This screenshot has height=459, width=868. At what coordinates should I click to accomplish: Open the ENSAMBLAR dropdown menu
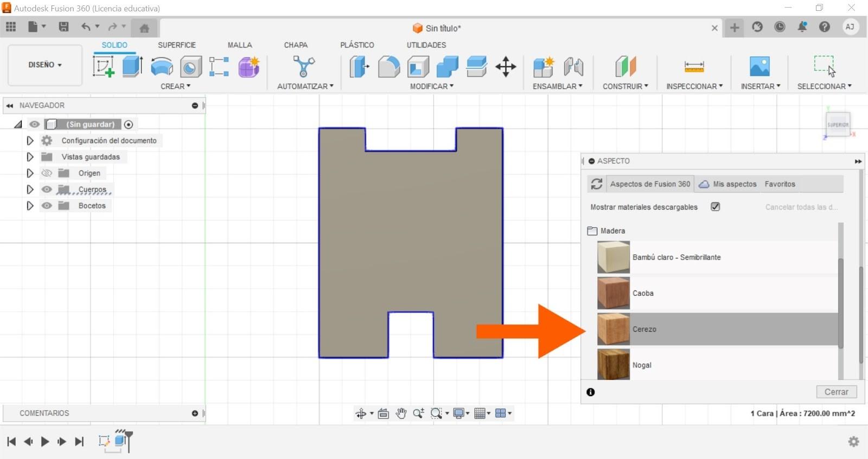pos(557,86)
